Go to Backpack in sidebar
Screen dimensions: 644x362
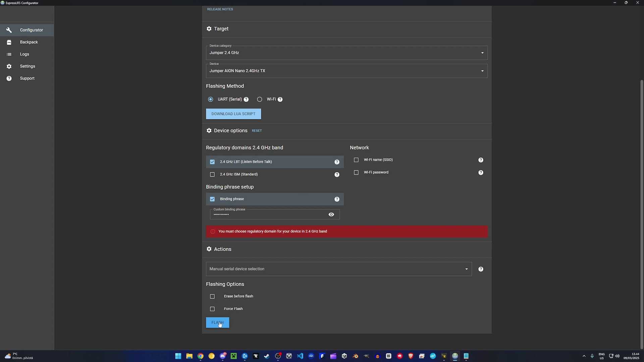click(27, 42)
